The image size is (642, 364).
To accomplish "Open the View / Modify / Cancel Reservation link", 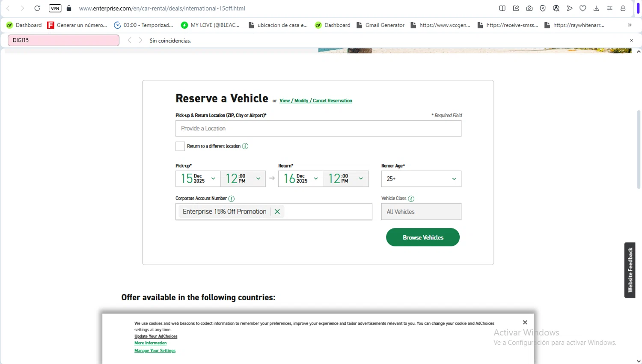I will point(316,101).
